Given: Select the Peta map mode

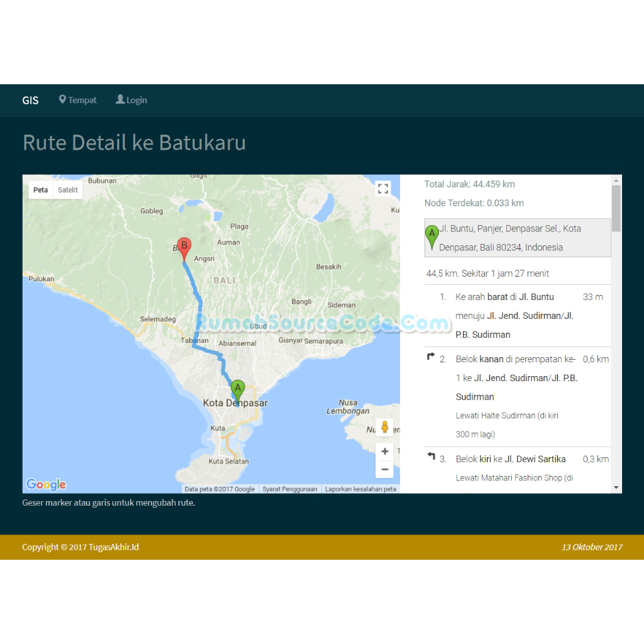Looking at the screenshot, I should 40,189.
